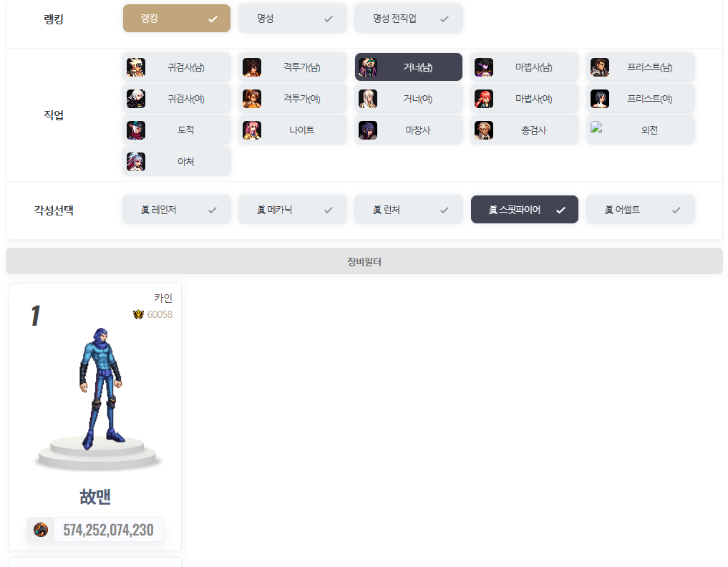
Task: Click the 眞 어썰트 awakening button
Action: (x=640, y=210)
